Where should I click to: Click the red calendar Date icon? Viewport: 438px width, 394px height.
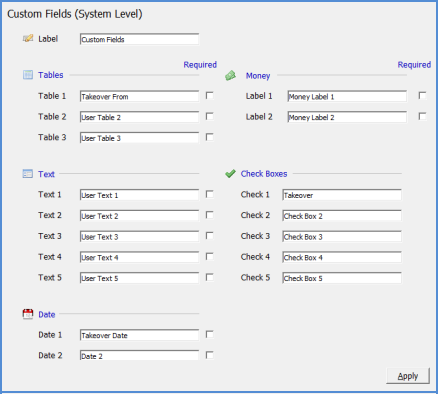coord(28,314)
